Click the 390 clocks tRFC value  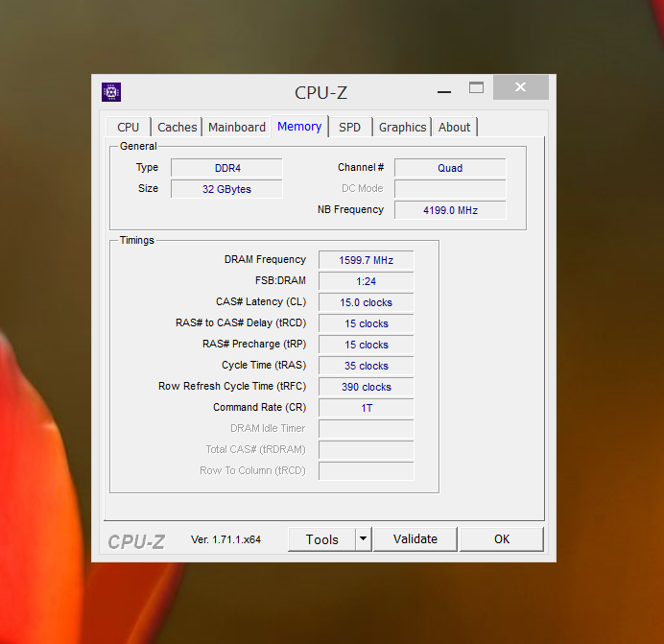point(367,387)
